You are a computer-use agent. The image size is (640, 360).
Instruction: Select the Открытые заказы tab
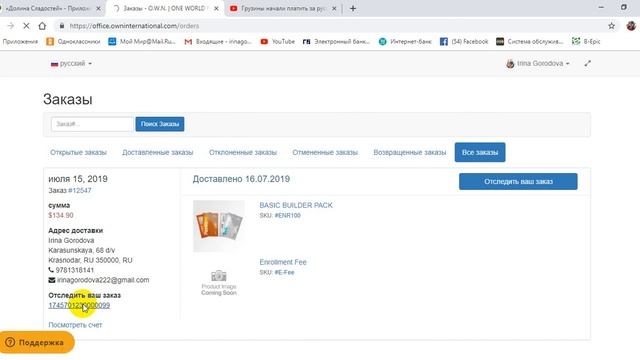pyautogui.click(x=78, y=152)
